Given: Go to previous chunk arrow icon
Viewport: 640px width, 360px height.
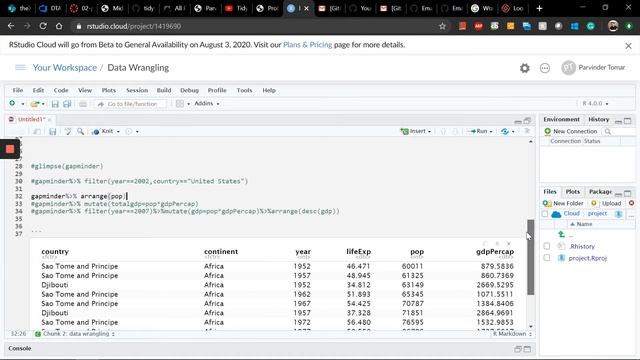Looking at the screenshot, I should coord(443,131).
